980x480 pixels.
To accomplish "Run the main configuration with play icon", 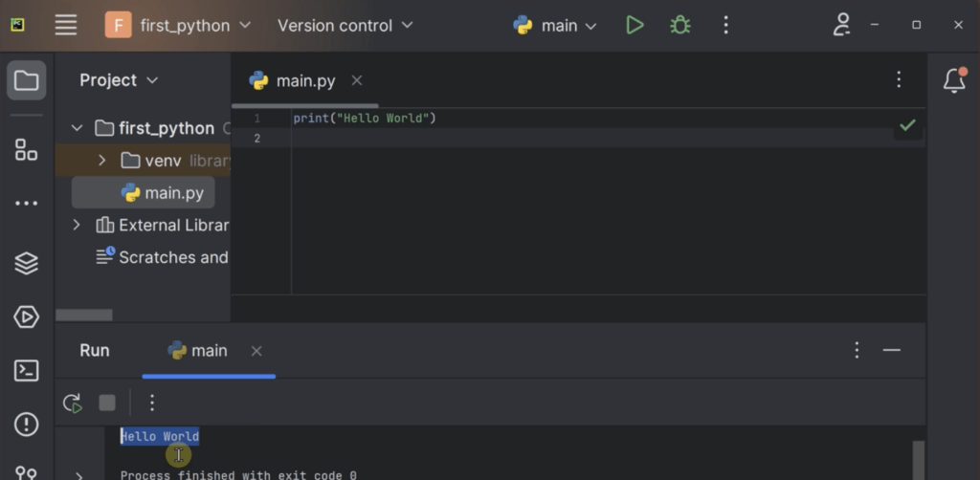I will click(x=635, y=26).
